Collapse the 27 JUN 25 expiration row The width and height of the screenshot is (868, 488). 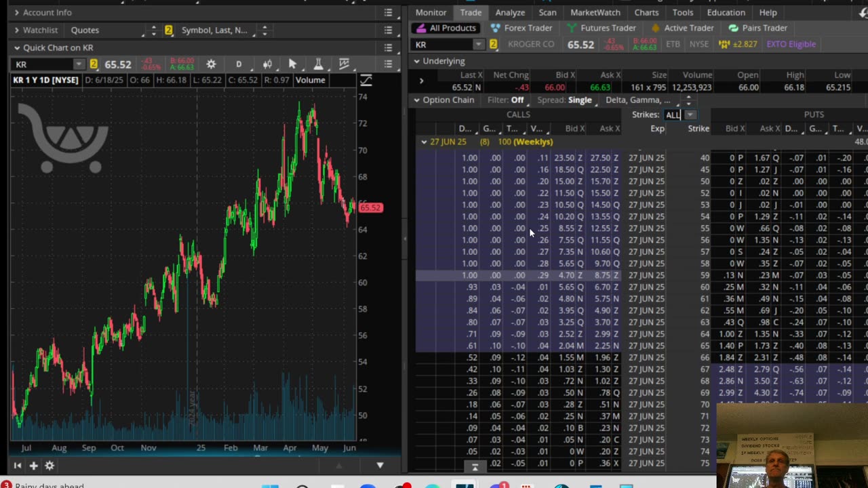[424, 142]
